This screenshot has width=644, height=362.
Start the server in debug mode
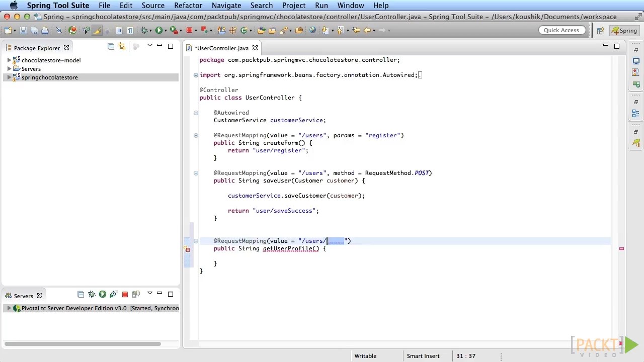pos(92,295)
